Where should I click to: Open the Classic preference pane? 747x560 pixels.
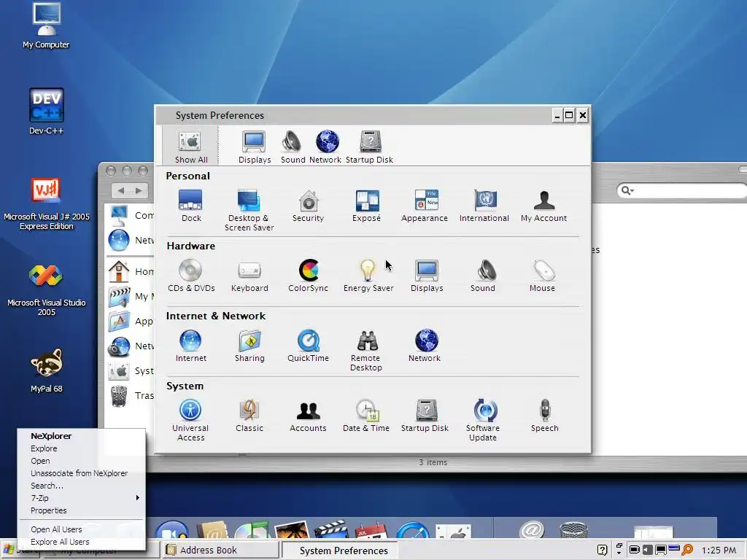click(249, 415)
